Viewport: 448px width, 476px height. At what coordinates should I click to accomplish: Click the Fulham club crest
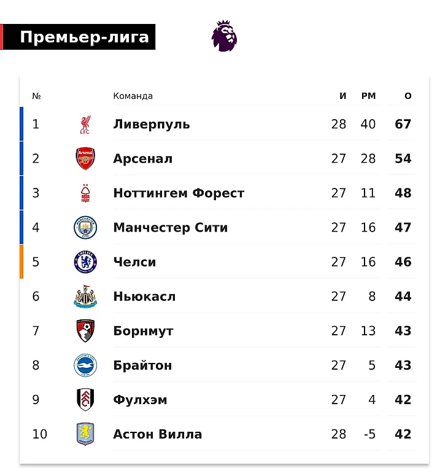[x=85, y=400]
